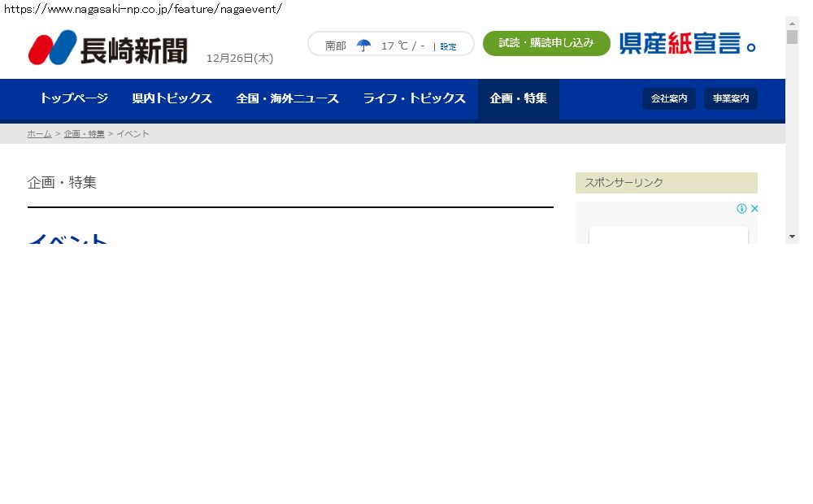Viewport: 813px width, 504px height.
Task: Follow the 企画・特集 breadcrumb link
Action: (x=84, y=134)
